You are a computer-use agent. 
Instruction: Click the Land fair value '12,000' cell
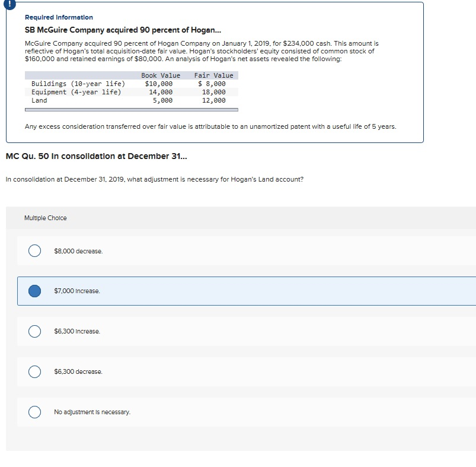(x=214, y=100)
